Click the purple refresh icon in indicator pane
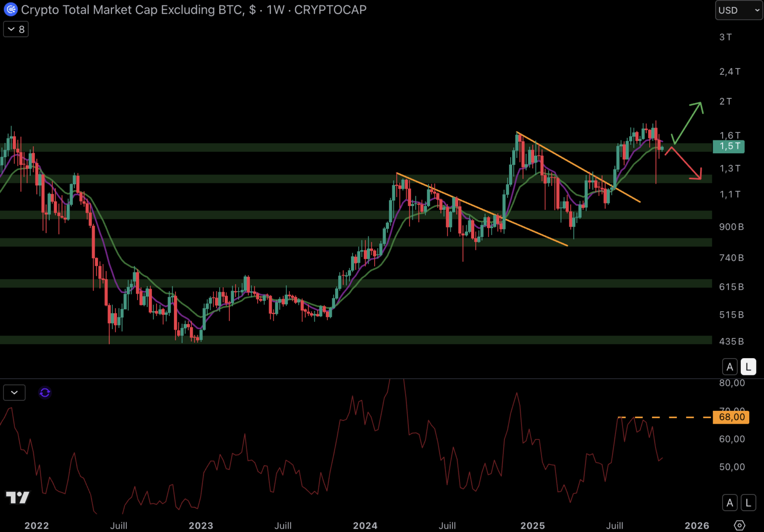This screenshot has width=764, height=532. pos(45,393)
